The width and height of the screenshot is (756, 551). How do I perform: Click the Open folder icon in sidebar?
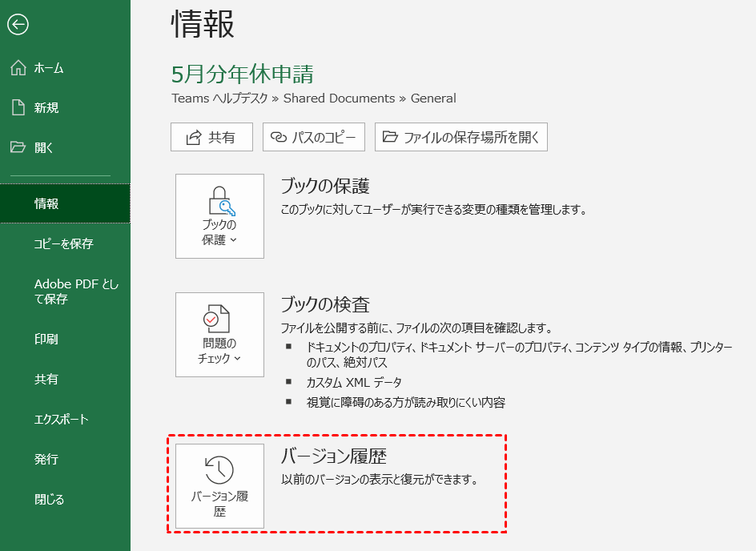18,147
